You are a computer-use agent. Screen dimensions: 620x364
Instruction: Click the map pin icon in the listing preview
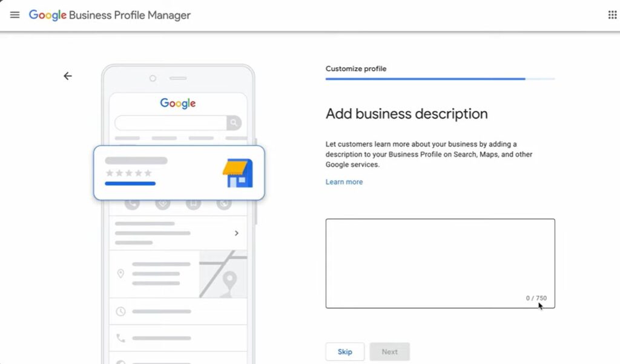[x=120, y=272]
